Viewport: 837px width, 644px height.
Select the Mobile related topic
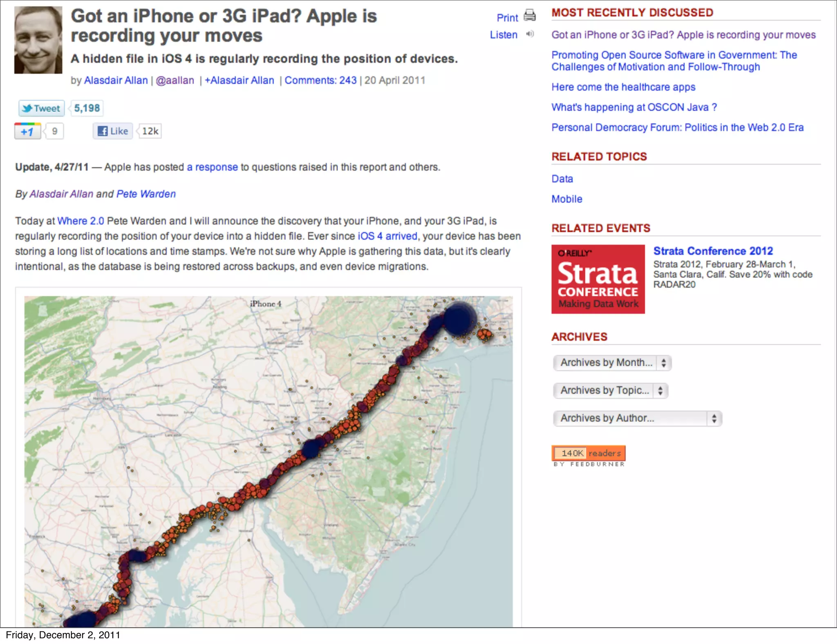pos(566,199)
